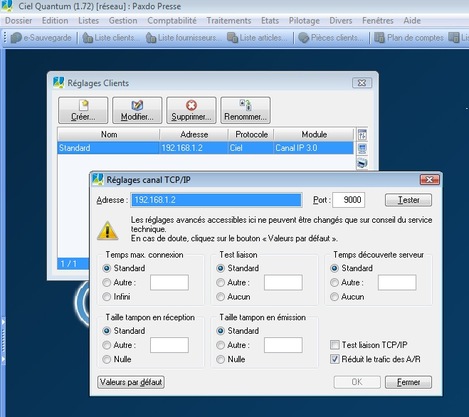Enable Test liaison TCP/IP checkbox
This screenshot has width=469, height=417.
coord(335,345)
